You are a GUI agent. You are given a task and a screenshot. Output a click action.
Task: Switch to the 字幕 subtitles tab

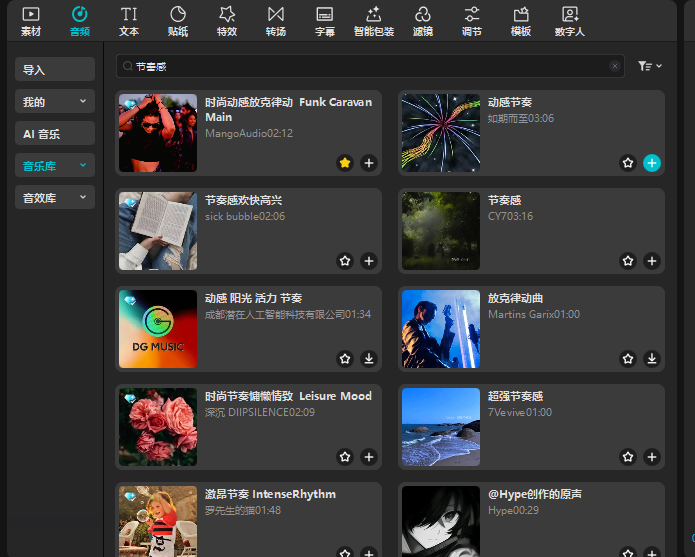point(325,20)
